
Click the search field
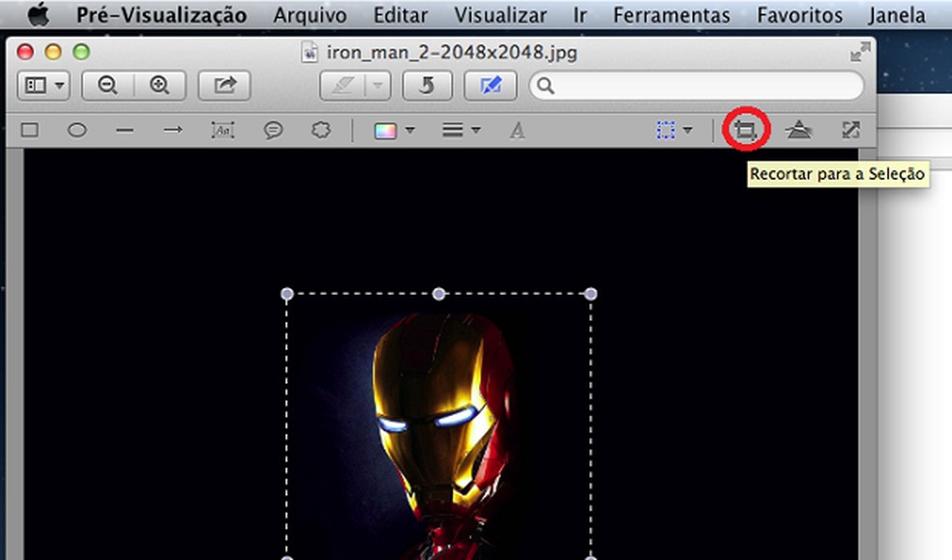697,86
